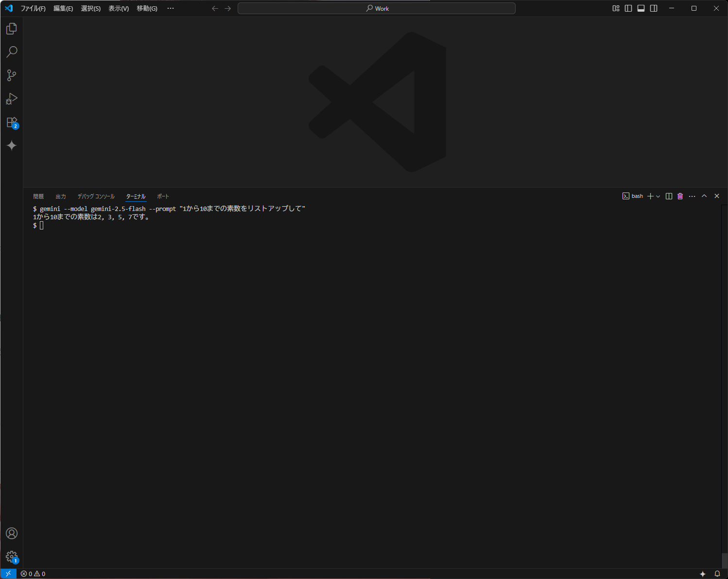728x579 pixels.
Task: Toggle the notifications bell in status bar
Action: 717,574
